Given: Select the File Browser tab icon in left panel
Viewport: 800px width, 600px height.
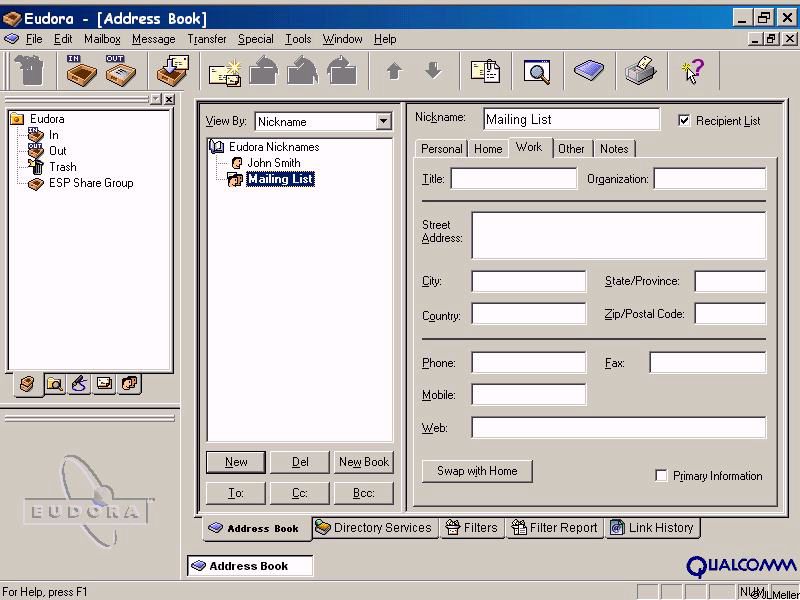Looking at the screenshot, I should tap(55, 383).
